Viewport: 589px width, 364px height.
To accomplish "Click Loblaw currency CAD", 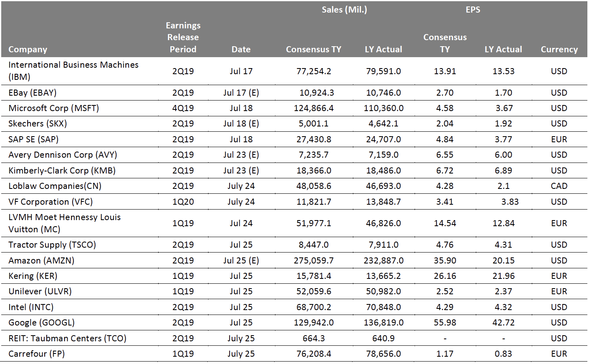I will pos(559,186).
